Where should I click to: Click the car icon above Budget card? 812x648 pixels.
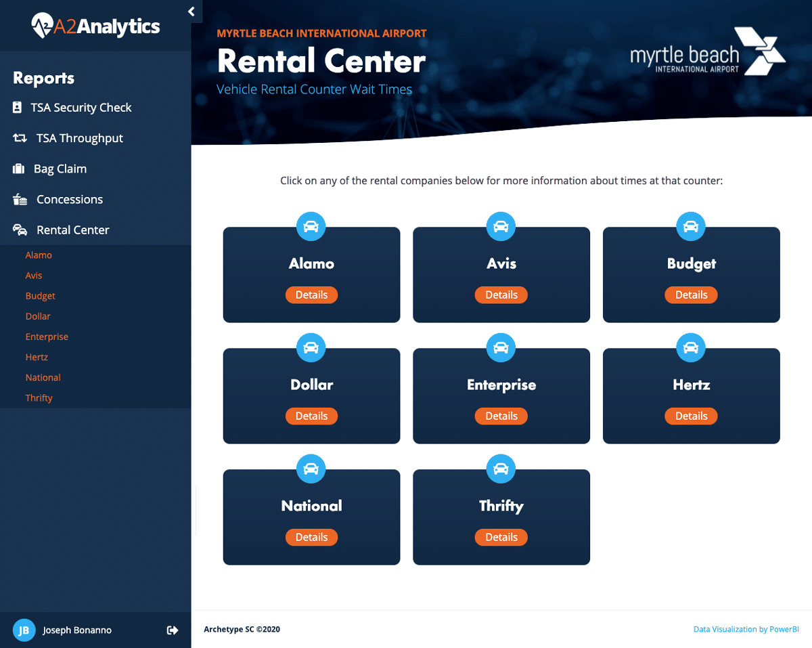click(691, 227)
